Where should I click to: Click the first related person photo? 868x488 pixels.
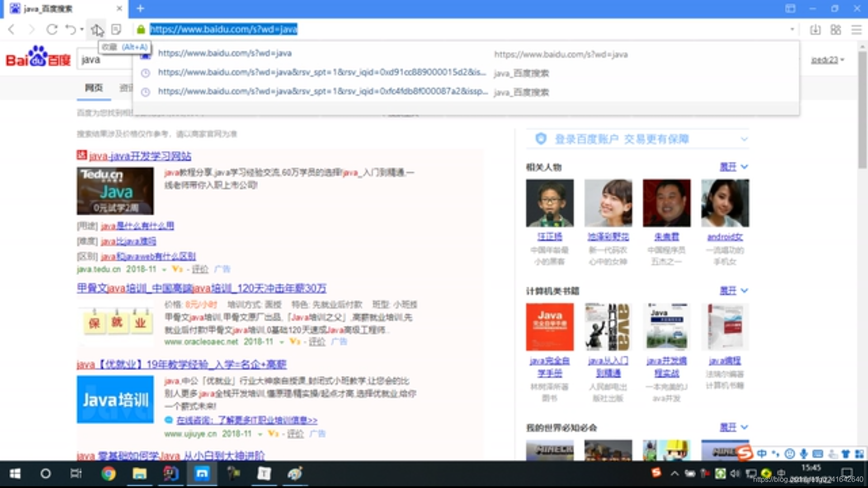(550, 203)
